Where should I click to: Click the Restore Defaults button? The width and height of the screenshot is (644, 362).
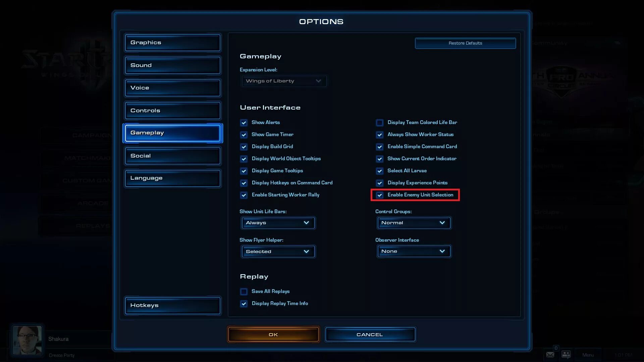click(x=465, y=43)
